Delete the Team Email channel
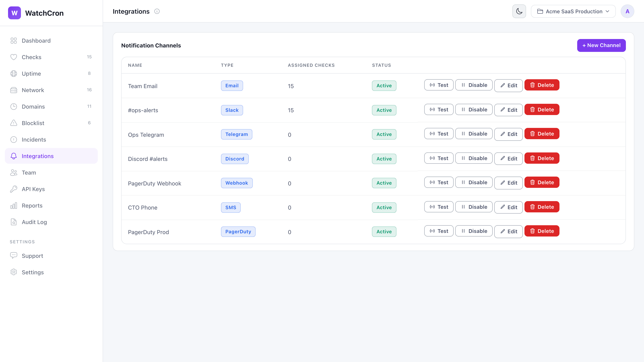 (x=542, y=85)
